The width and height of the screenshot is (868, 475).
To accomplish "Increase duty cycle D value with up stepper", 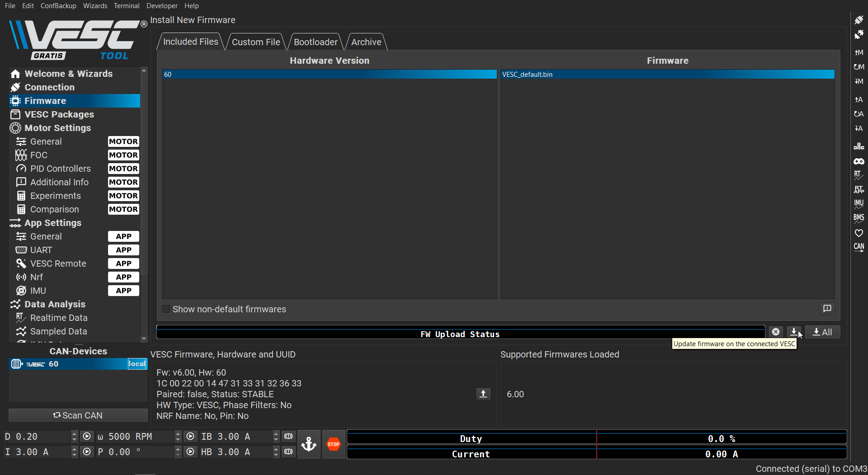I will pos(75,434).
